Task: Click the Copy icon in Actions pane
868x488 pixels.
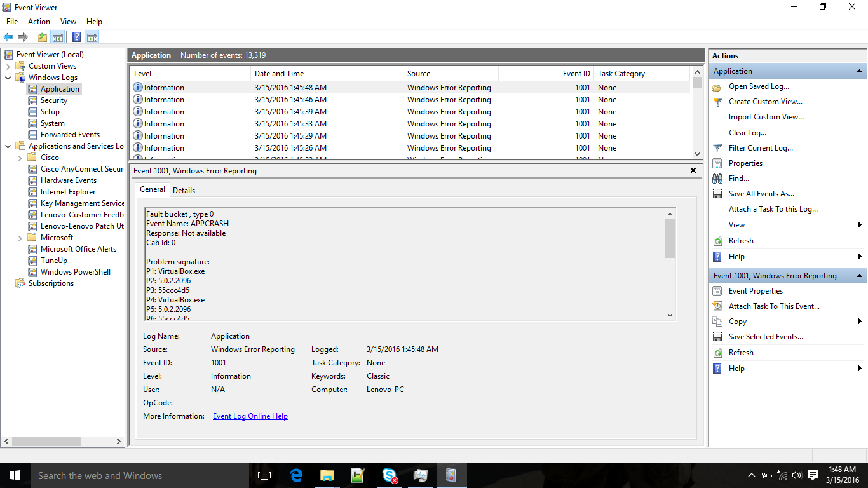Action: pos(717,322)
